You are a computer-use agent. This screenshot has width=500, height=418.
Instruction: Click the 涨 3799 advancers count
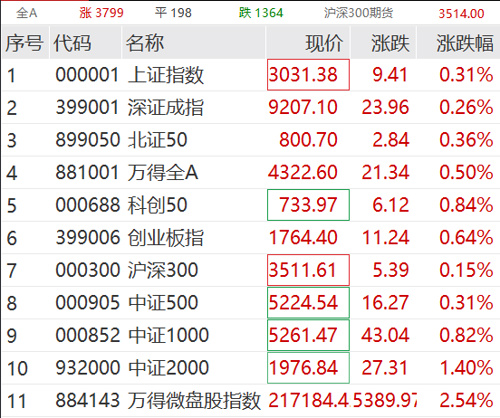click(x=101, y=13)
